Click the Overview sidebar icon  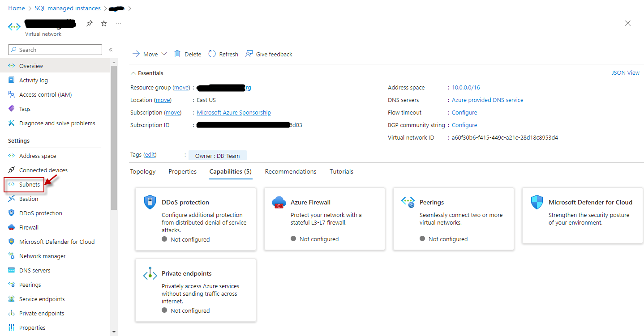[12, 66]
